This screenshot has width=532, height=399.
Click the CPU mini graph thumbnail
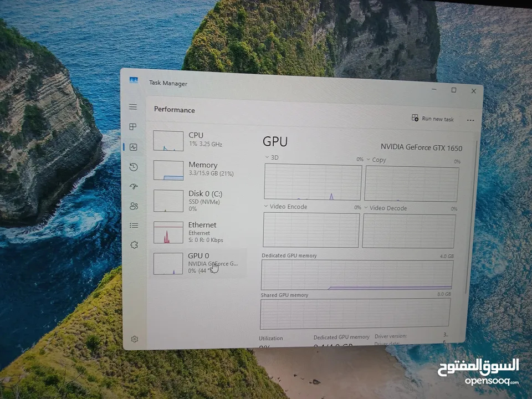[168, 141]
